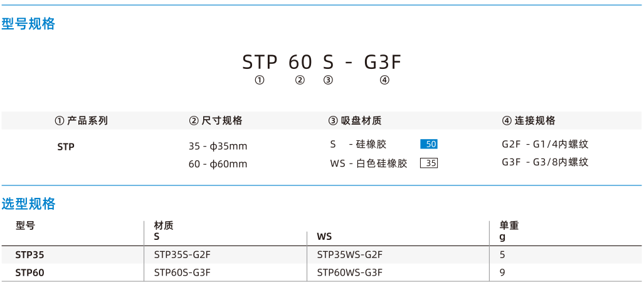
Task: Click the circled number 4 marker
Action: pos(384,80)
